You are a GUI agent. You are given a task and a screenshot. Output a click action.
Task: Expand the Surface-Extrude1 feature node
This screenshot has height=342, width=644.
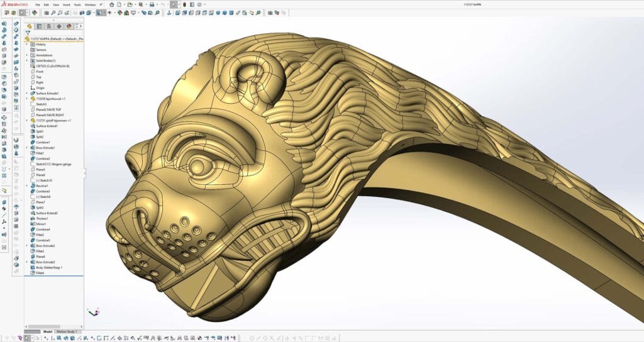[x=26, y=93]
